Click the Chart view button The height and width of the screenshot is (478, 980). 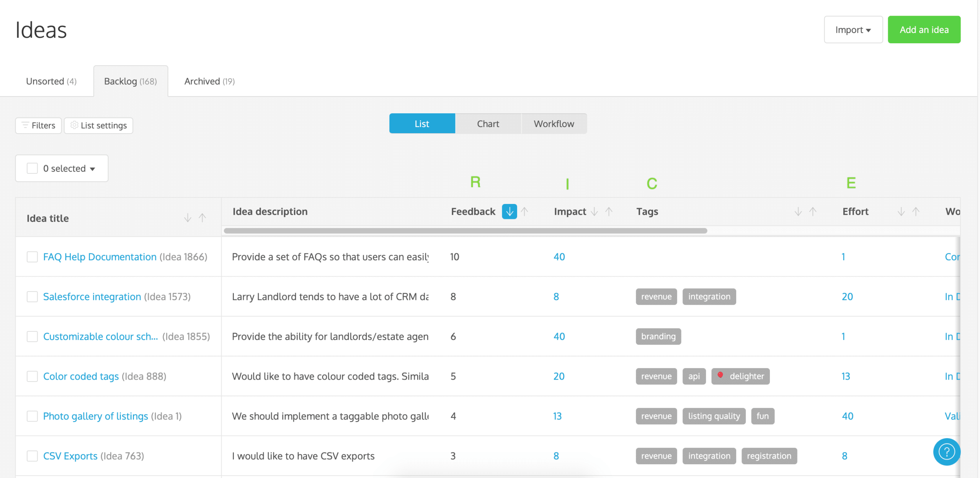[x=487, y=123]
